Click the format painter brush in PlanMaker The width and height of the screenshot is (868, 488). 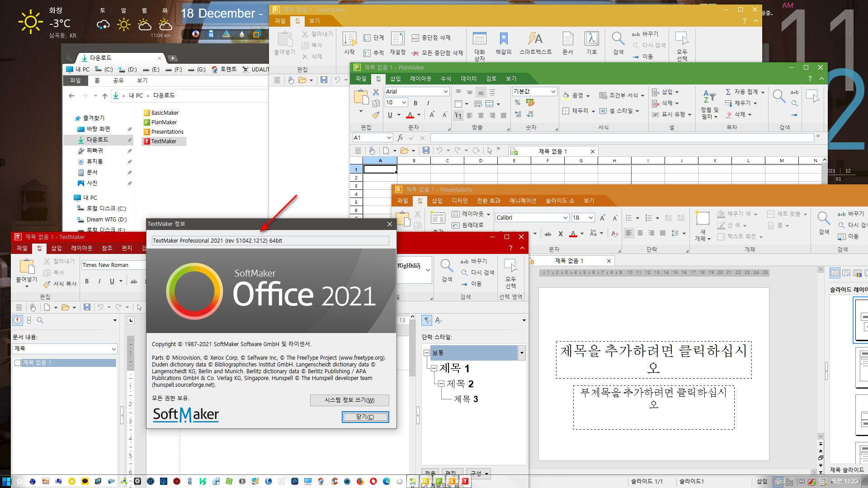pyautogui.click(x=376, y=115)
